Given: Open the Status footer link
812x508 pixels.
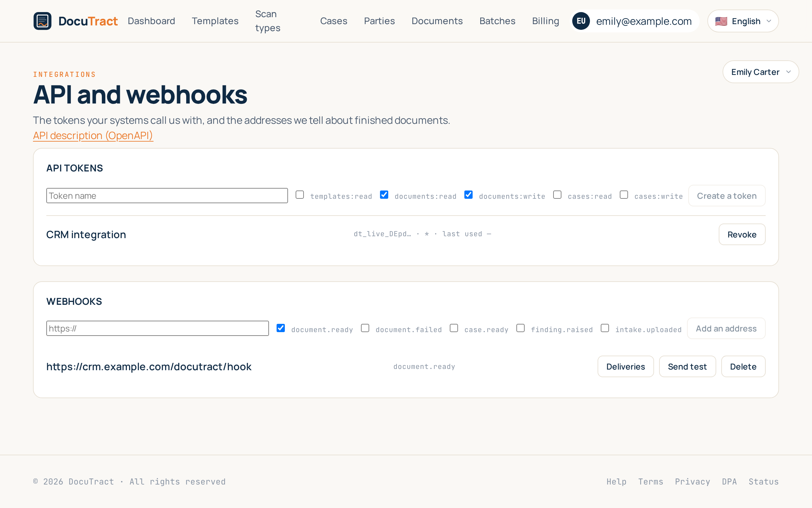Looking at the screenshot, I should pyautogui.click(x=764, y=481).
